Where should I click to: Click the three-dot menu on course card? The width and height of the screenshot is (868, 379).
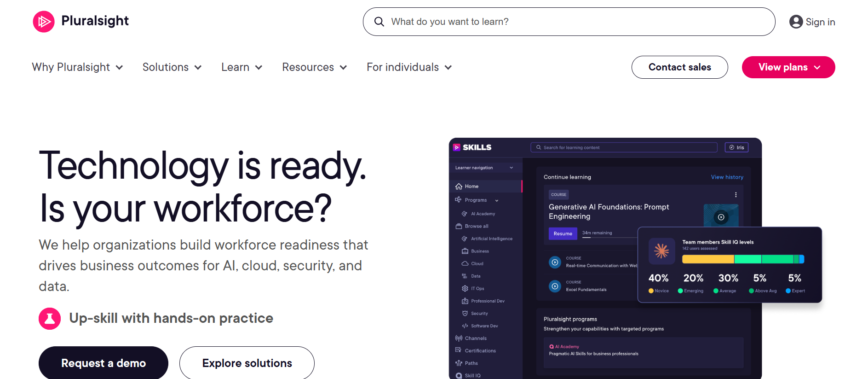736,195
